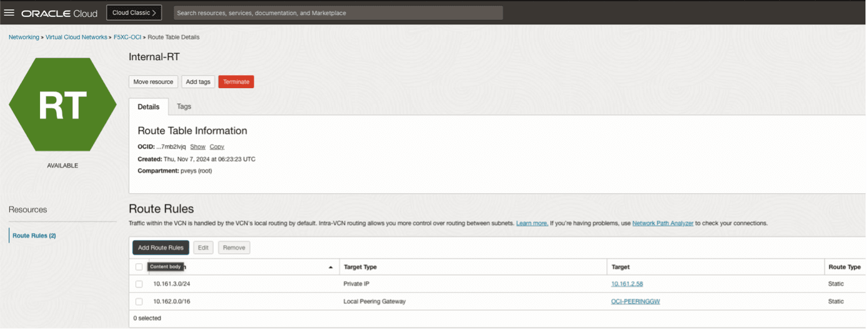Click the search resources input field
This screenshot has width=868, height=330.
tap(337, 12)
